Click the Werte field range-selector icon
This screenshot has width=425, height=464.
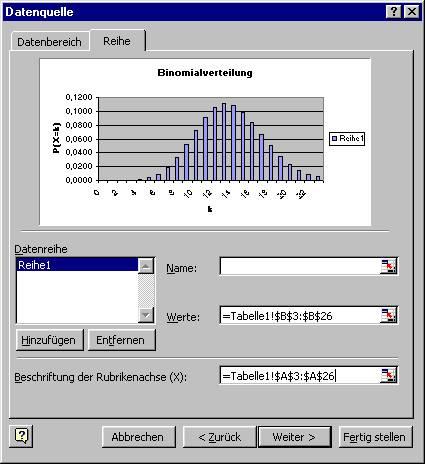point(388,315)
